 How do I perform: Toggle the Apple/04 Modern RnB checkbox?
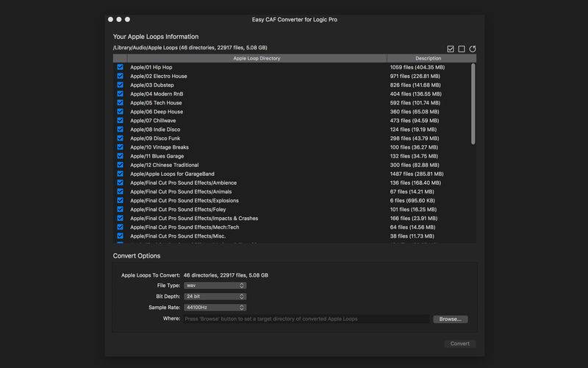(120, 93)
